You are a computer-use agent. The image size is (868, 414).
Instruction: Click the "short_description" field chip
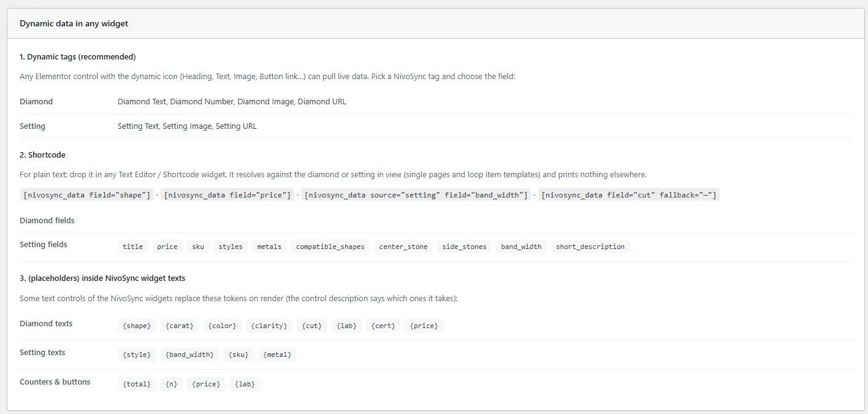coord(590,247)
